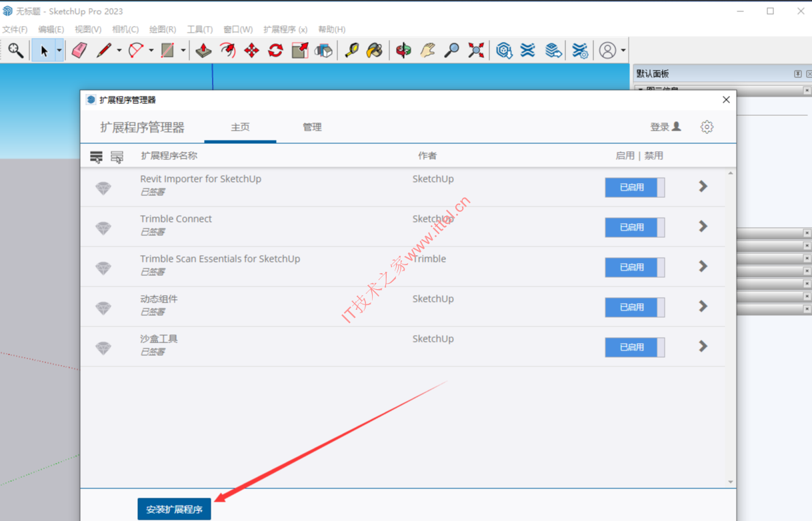Select the Scale tool
This screenshot has width=812, height=521.
click(x=299, y=50)
